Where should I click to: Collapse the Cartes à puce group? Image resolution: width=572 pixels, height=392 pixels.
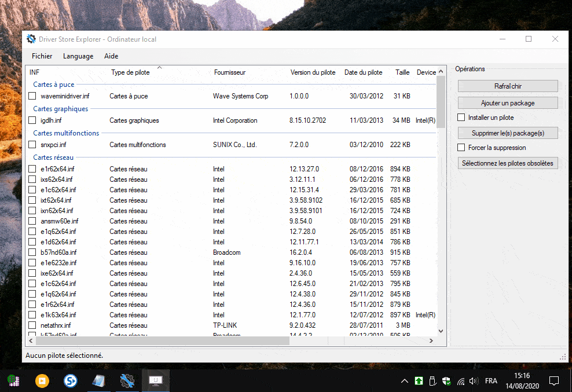54,85
